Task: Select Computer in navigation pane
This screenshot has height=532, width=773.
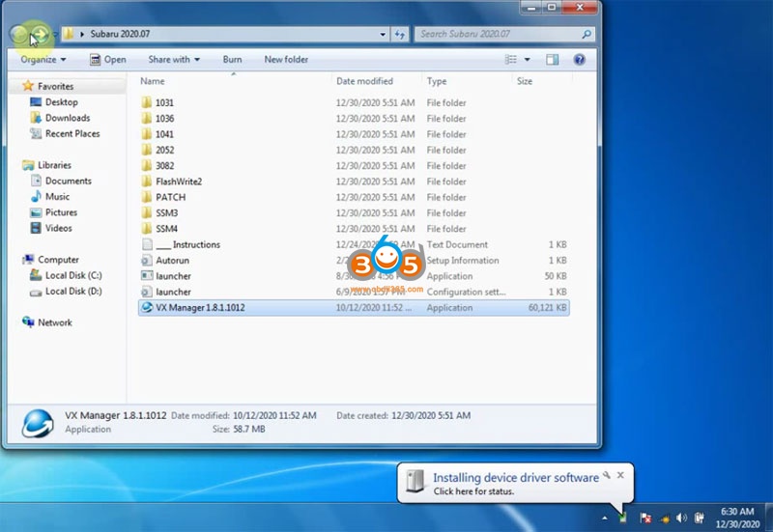Action: click(x=50, y=260)
